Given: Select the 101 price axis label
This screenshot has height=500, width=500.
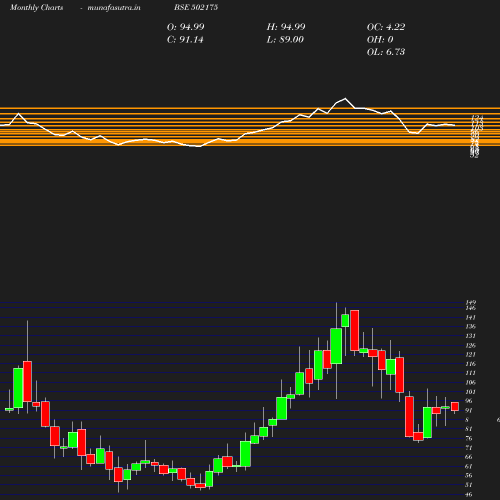Looking at the screenshot, I should 470,392.
